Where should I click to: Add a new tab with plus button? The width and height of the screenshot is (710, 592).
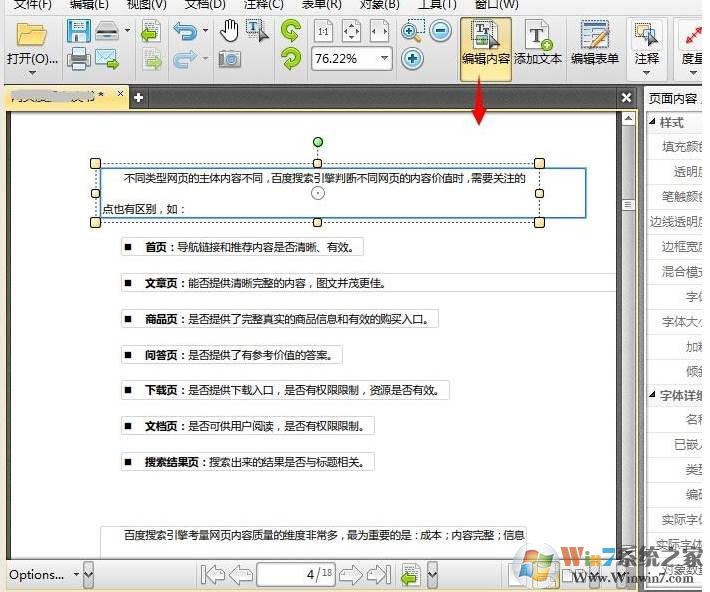tap(139, 97)
